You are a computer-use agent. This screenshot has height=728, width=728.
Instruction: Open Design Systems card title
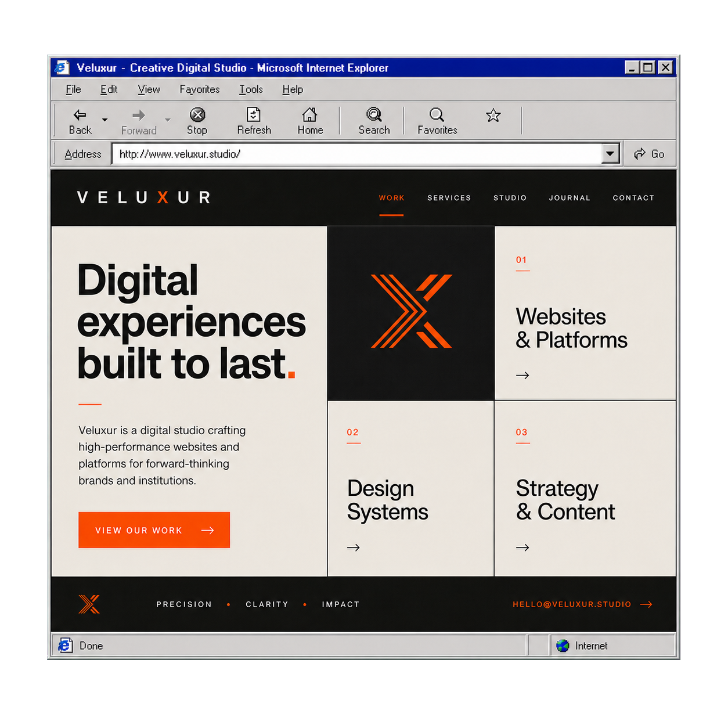tap(387, 500)
